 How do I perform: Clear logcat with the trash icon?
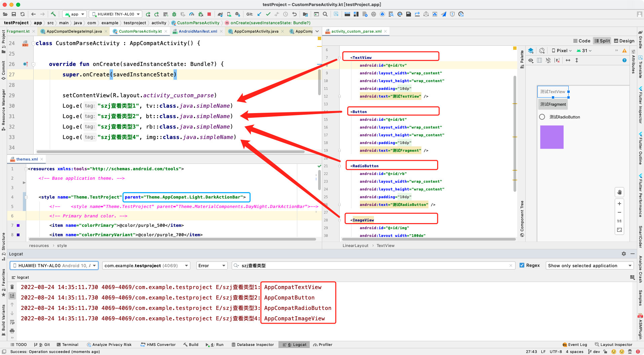pos(12,287)
